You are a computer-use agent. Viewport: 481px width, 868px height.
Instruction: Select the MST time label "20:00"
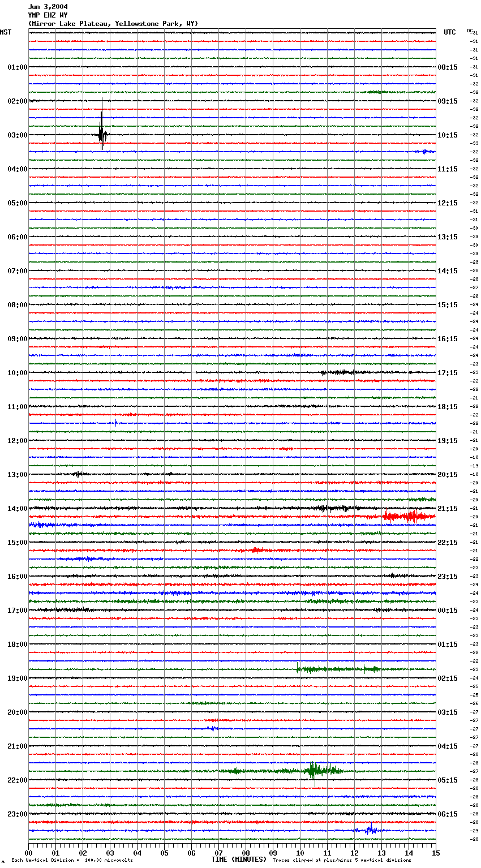tap(18, 712)
